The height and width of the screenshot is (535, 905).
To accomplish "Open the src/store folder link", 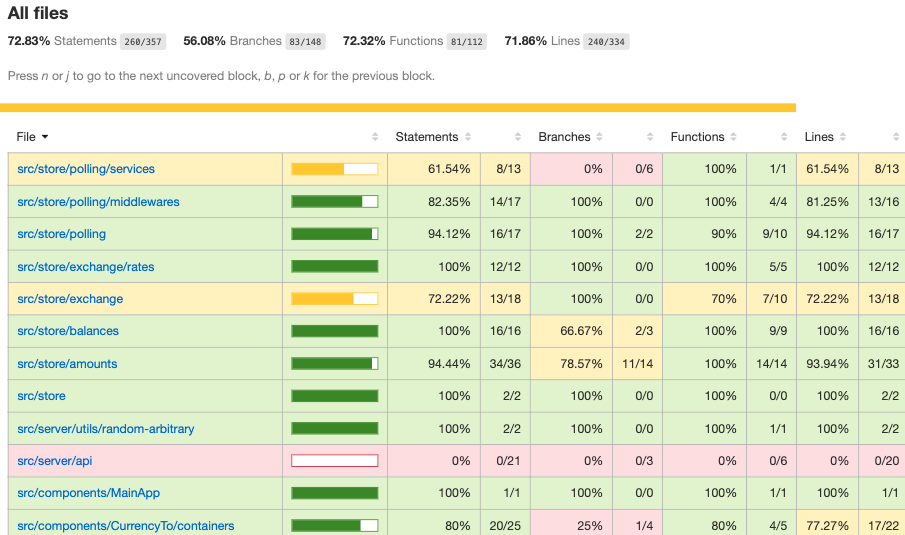I will [42, 396].
